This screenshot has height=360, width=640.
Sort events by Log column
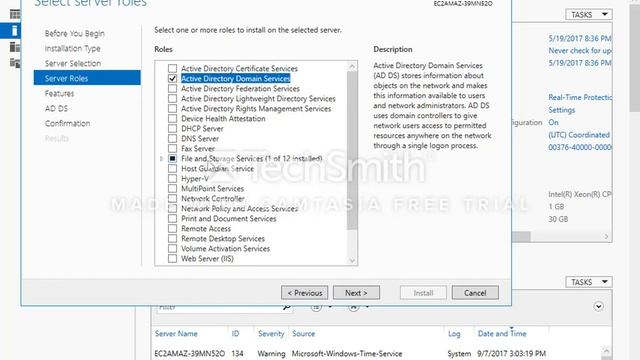(x=454, y=333)
